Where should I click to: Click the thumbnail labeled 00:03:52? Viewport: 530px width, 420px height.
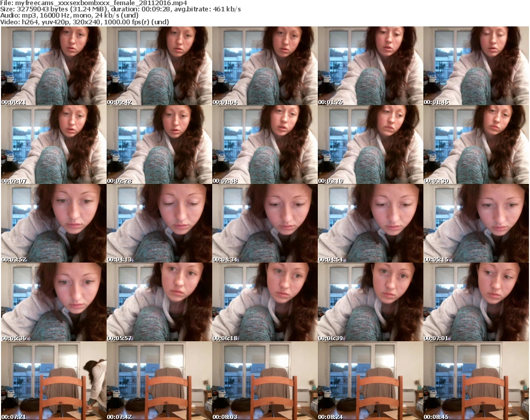[x=53, y=223]
